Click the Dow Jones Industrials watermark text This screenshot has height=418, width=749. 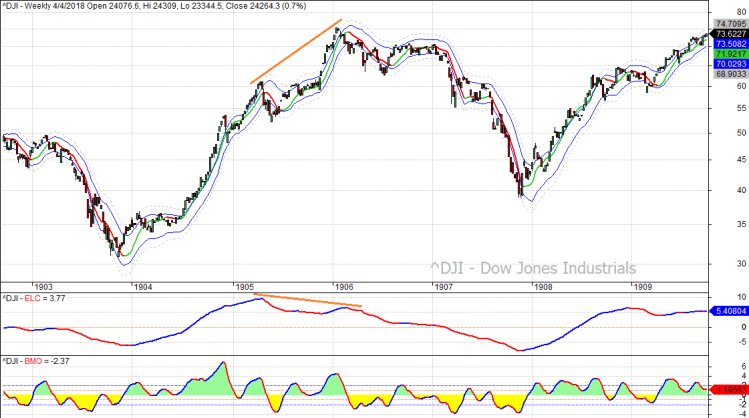pos(532,268)
